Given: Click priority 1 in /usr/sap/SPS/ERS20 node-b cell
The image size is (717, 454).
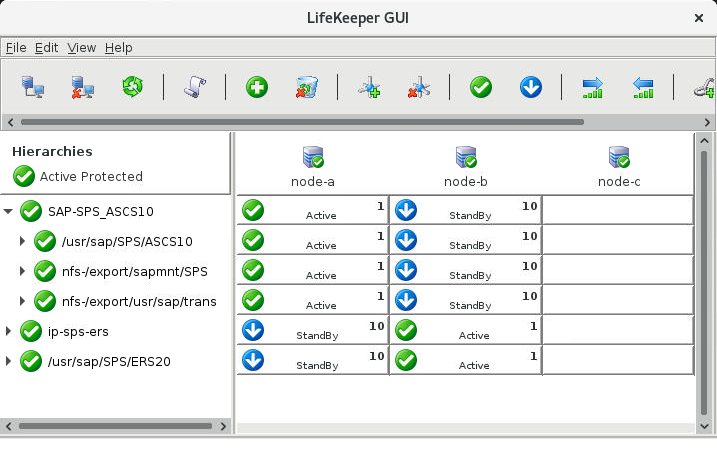Looking at the screenshot, I should pos(533,356).
